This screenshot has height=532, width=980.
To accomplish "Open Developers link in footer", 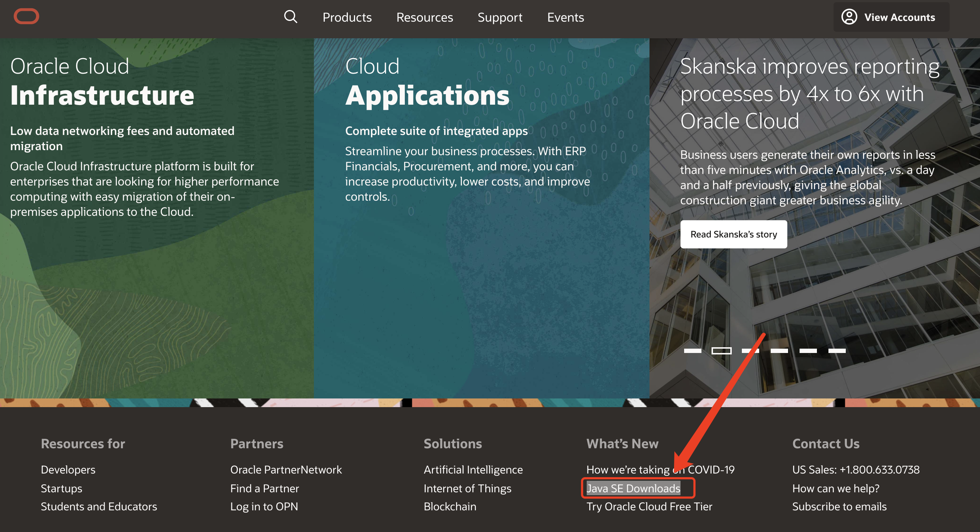I will 68,470.
